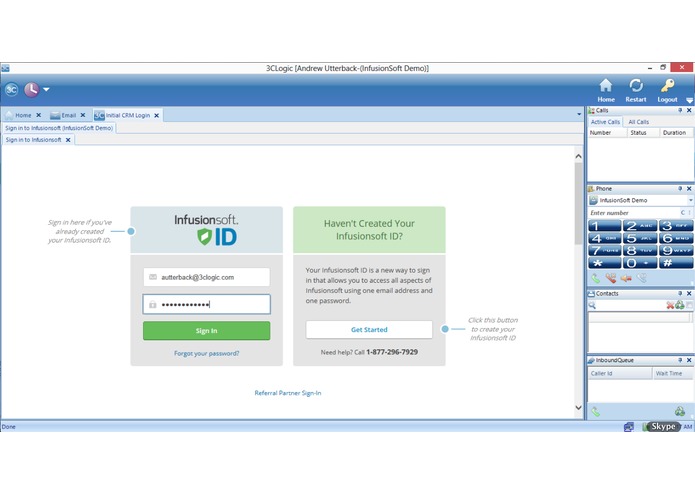695x494 pixels.
Task: Sort calls by Status column
Action: tap(643, 133)
